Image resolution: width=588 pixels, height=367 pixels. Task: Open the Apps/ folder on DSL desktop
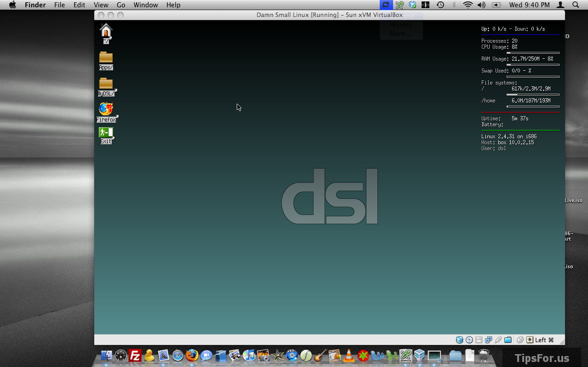tap(106, 57)
